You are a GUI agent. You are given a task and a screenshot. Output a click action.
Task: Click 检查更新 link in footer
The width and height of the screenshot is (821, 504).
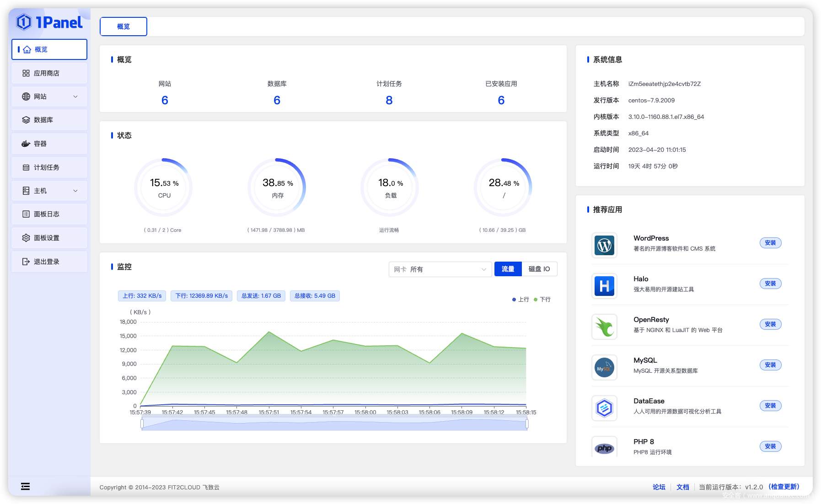tap(784, 487)
